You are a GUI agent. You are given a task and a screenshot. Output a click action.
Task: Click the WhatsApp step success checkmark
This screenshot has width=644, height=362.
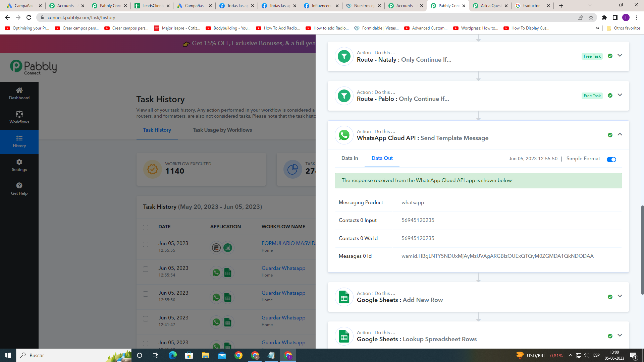coord(610,135)
